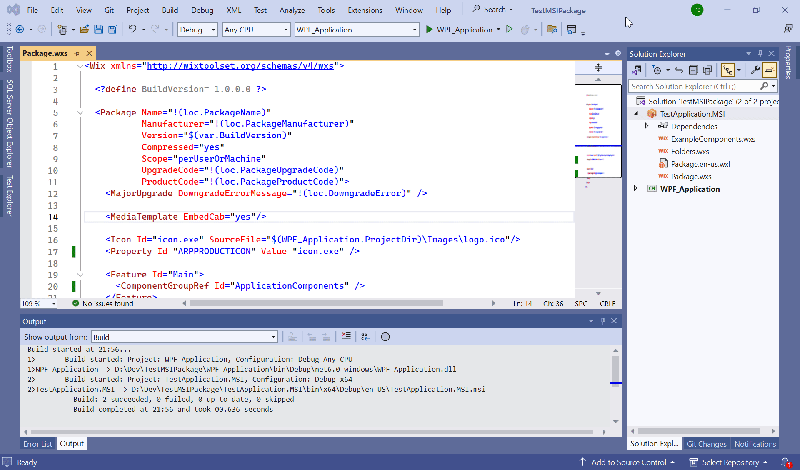Toggle Preview Selected Items highlighted icon
Image resolution: width=800 pixels, height=470 pixels.
769,70
